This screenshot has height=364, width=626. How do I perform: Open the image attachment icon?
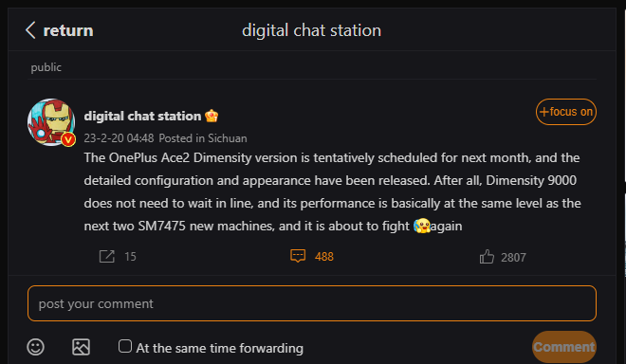click(x=81, y=347)
